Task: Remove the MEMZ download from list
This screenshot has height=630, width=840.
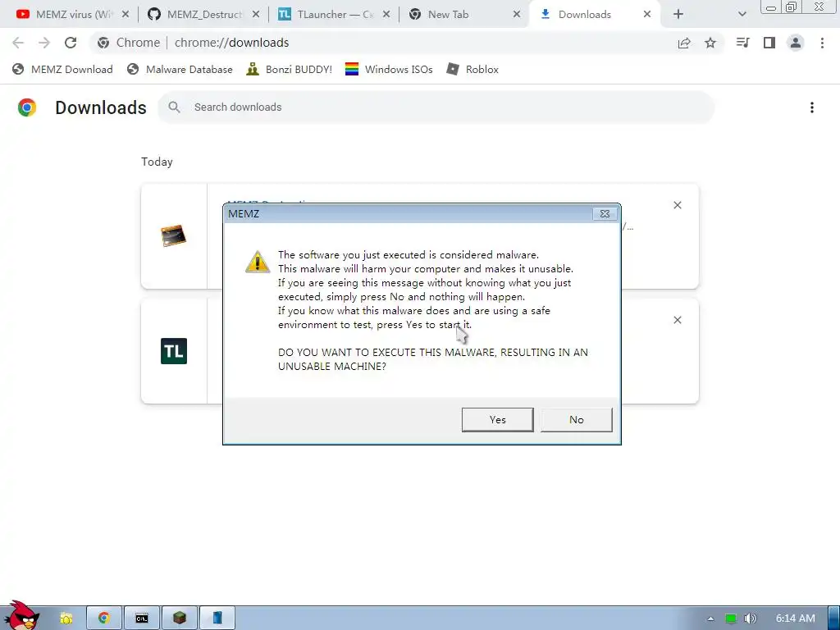Action: tap(678, 205)
